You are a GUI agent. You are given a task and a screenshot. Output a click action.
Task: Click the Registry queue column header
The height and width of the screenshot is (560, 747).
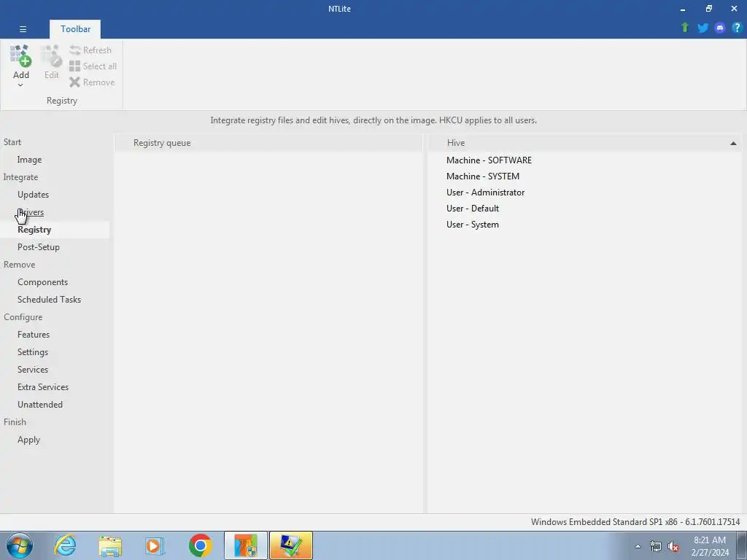click(268, 143)
